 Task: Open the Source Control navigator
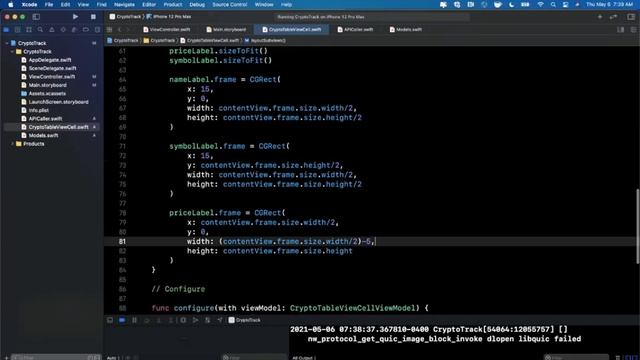click(x=18, y=29)
